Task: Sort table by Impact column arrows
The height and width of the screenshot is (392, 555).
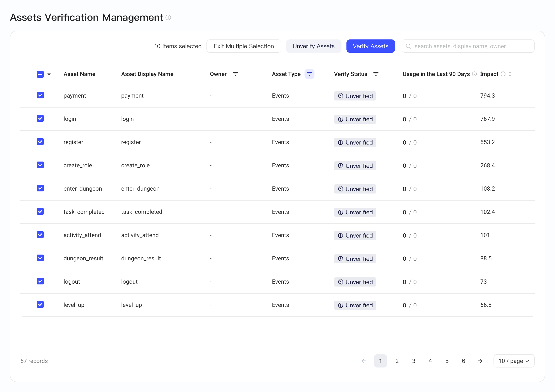Action: [x=510, y=74]
